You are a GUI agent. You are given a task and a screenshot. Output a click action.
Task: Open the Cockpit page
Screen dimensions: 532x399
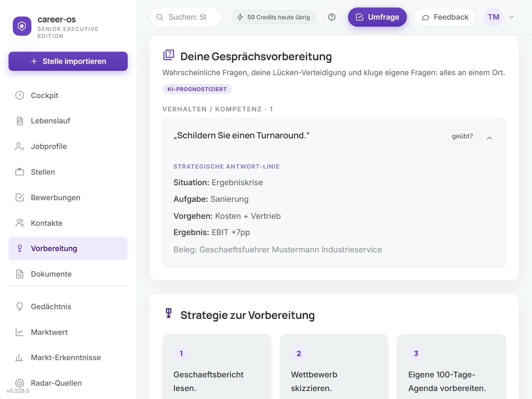(x=68, y=95)
